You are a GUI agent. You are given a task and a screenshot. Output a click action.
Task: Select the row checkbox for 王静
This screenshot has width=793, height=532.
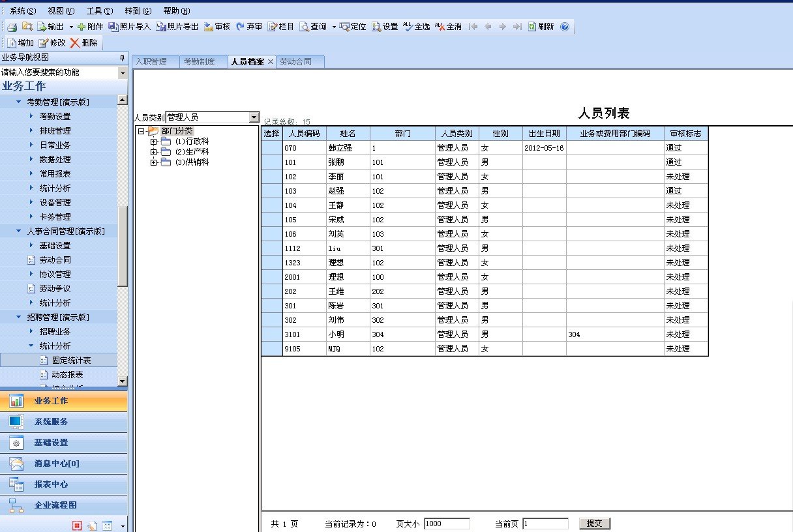click(272, 205)
